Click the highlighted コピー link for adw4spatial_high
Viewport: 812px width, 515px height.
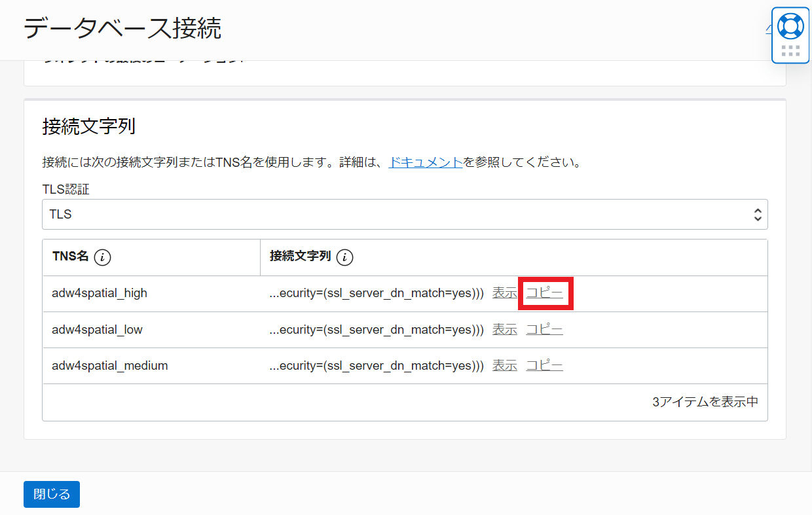(544, 293)
